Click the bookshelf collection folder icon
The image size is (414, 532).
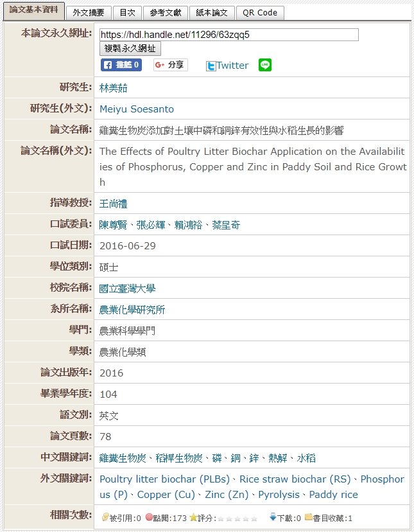pyautogui.click(x=309, y=518)
